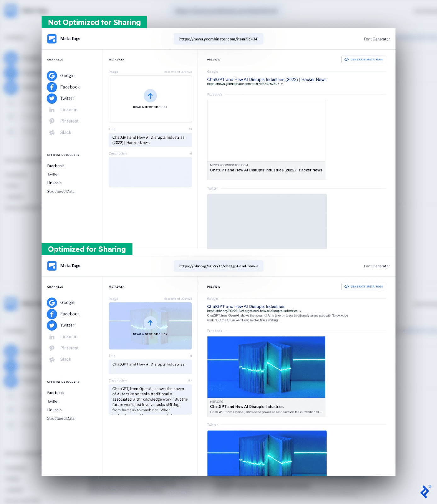Open the Twitter official debugger in the bottom panel
The width and height of the screenshot is (437, 504).
53,401
